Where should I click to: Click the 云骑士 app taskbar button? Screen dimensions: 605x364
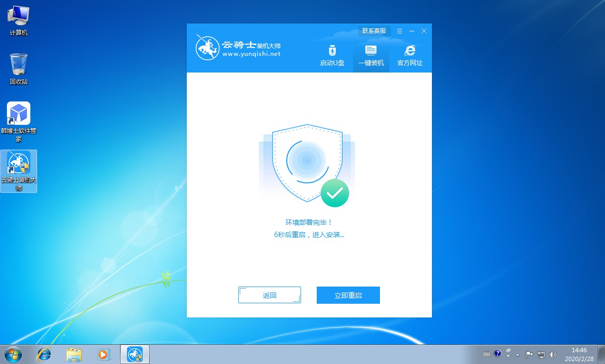click(x=134, y=354)
